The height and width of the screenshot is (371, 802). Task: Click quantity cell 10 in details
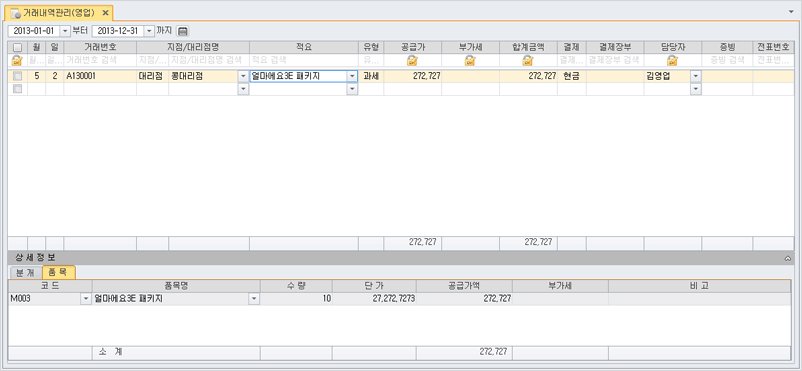coord(296,299)
